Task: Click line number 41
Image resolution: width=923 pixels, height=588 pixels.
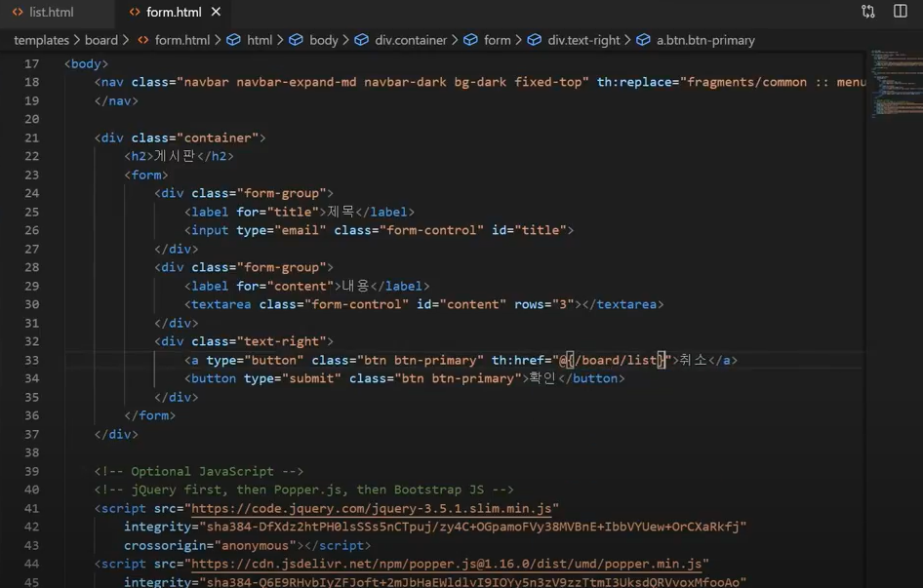Action: pos(32,508)
